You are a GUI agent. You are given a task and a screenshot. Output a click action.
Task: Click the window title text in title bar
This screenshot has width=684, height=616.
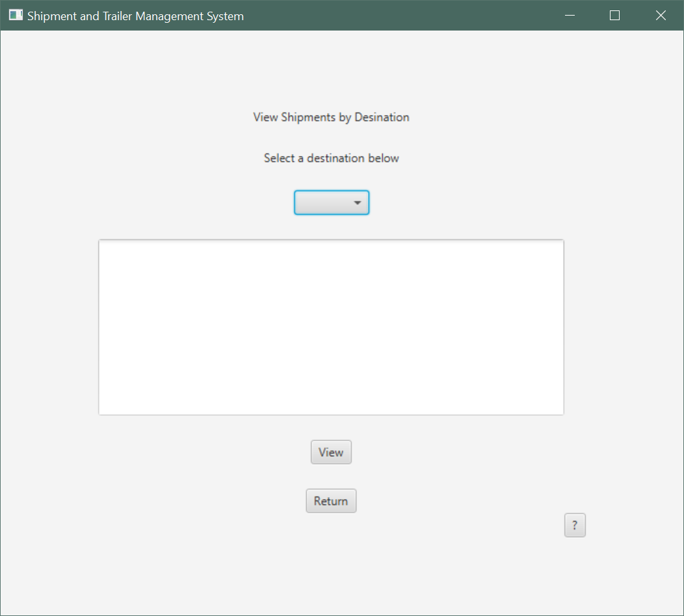(x=135, y=16)
